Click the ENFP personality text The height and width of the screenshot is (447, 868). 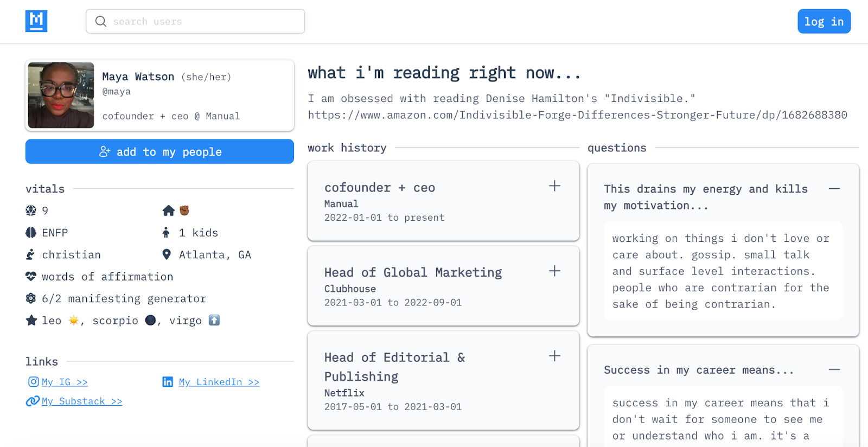point(55,233)
